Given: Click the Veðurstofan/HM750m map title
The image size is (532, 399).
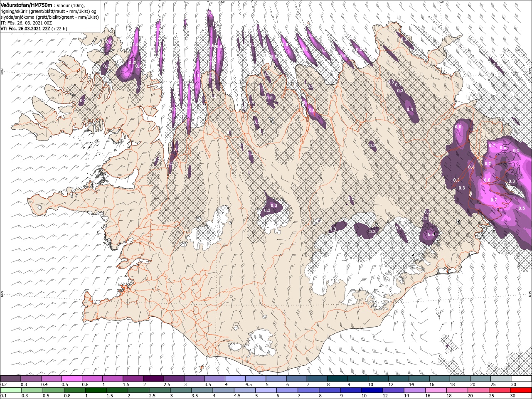Looking at the screenshot, I should pos(26,5).
